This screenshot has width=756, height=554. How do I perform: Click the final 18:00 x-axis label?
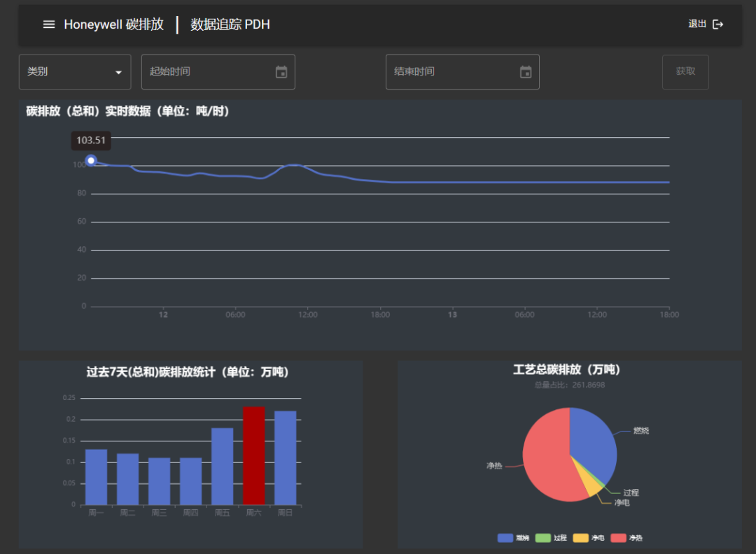669,315
